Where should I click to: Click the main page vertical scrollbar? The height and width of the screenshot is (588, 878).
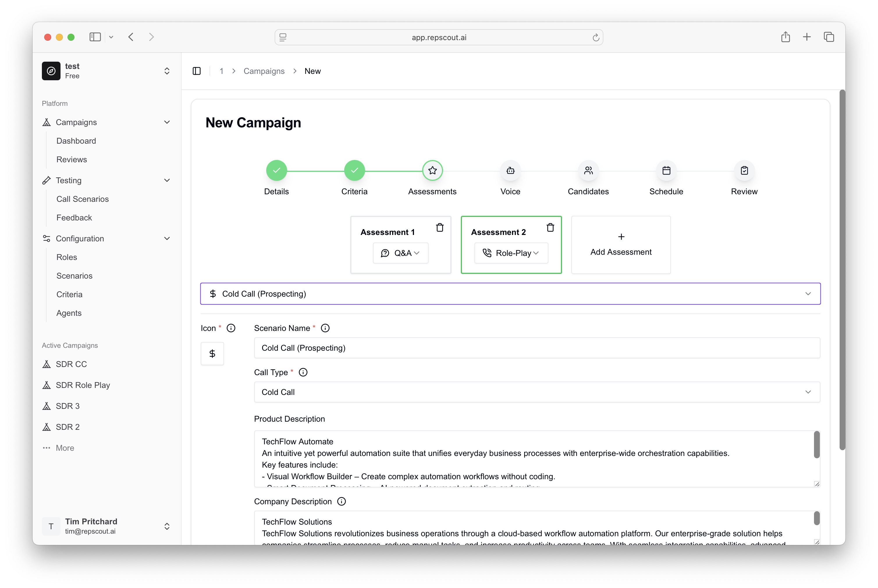[843, 269]
